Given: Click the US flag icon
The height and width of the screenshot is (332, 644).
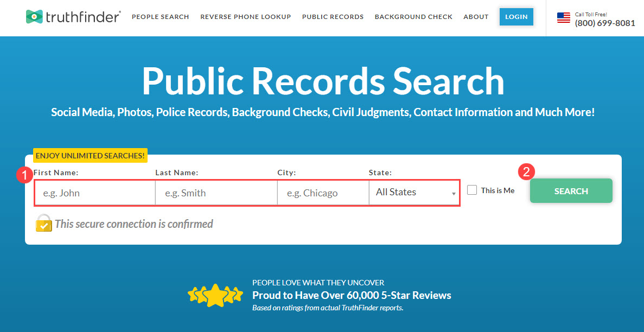Looking at the screenshot, I should pyautogui.click(x=564, y=18).
